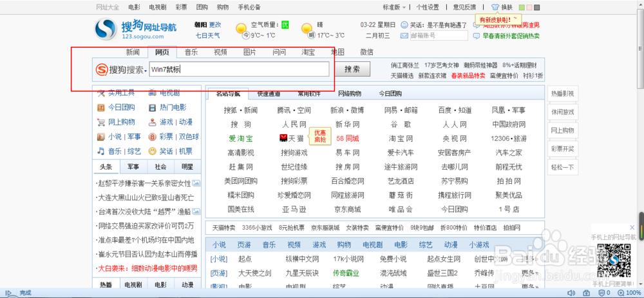Click the speaker icon in status bar
The height and width of the screenshot is (298, 644).
(571, 293)
